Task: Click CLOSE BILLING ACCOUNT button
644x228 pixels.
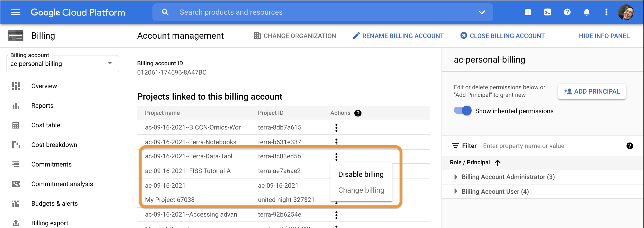Action: tap(502, 36)
